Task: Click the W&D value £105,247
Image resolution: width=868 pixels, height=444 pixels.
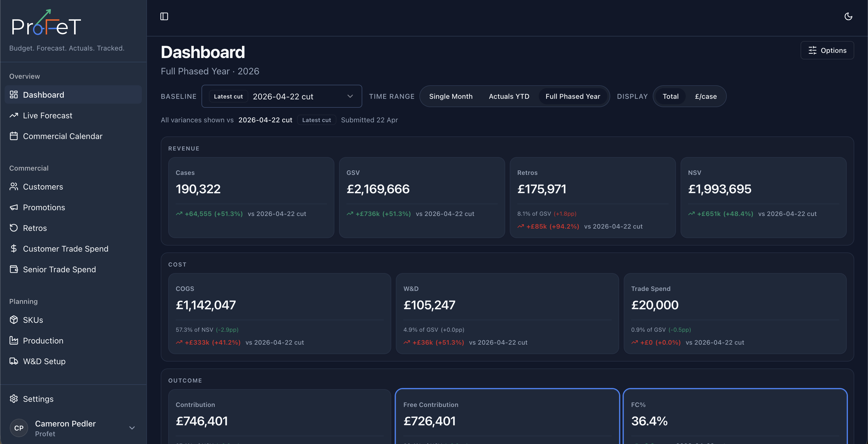Action: point(429,305)
